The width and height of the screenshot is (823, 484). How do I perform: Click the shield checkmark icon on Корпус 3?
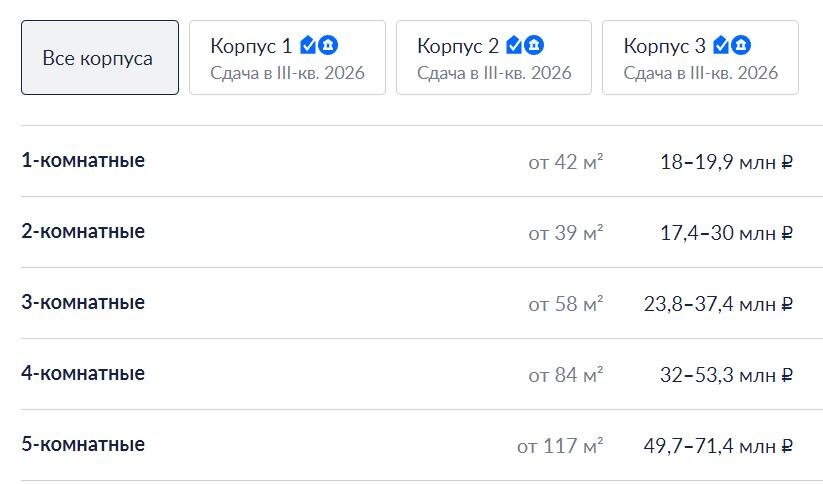(721, 45)
